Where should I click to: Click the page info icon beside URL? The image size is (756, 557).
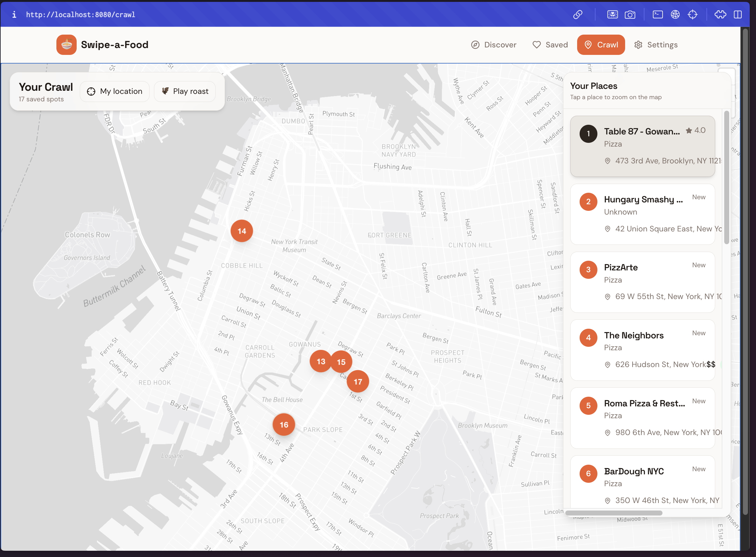coord(14,14)
